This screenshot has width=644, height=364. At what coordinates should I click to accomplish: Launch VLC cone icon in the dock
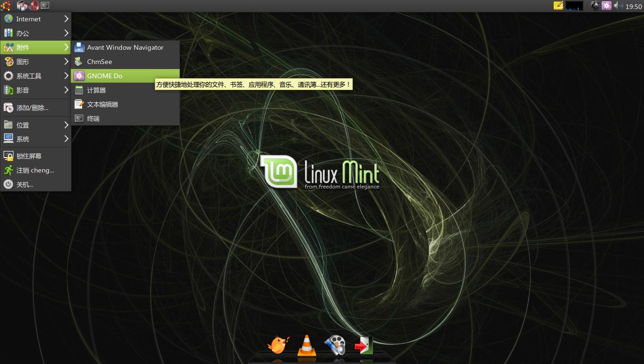pos(306,345)
